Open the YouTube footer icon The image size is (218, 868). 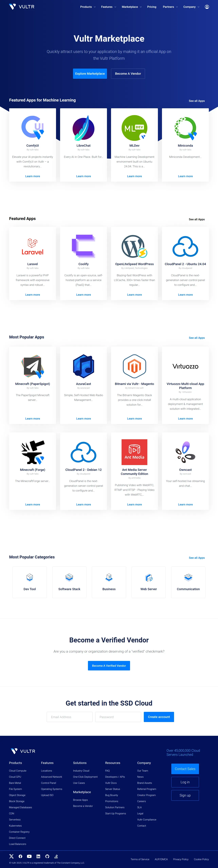(29, 856)
